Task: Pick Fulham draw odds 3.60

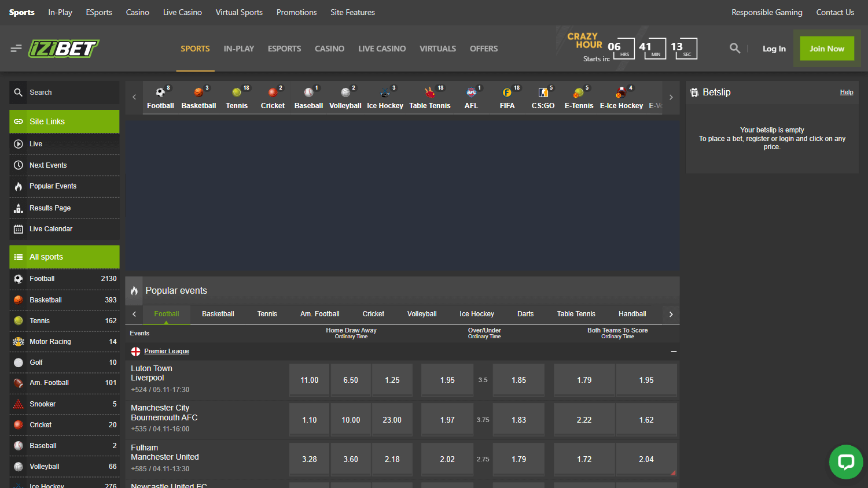Action: pyautogui.click(x=351, y=459)
